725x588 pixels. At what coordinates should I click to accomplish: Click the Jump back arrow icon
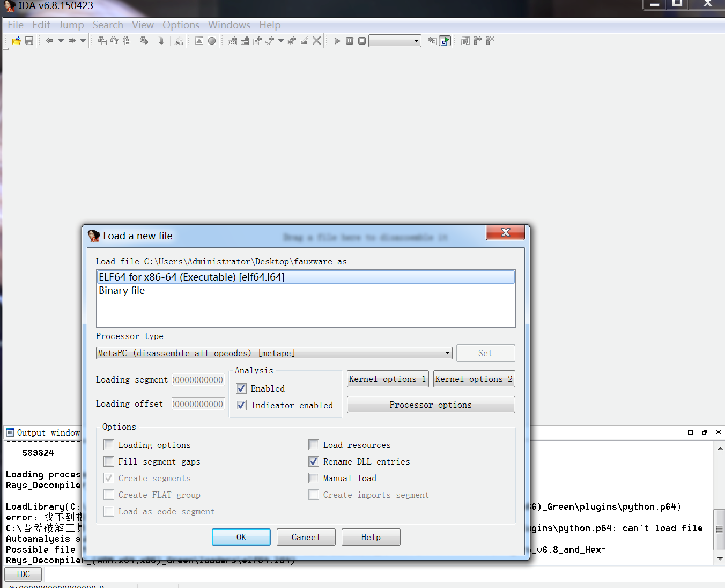click(50, 41)
